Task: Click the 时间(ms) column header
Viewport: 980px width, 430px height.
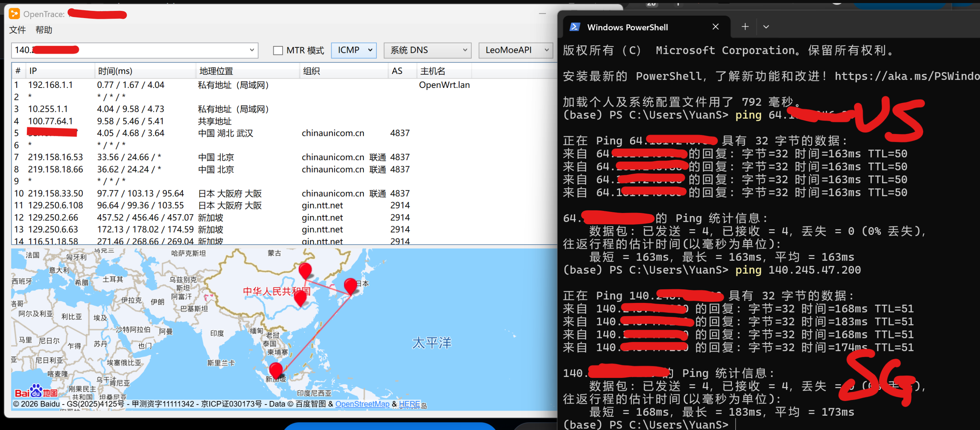Action: coord(115,71)
